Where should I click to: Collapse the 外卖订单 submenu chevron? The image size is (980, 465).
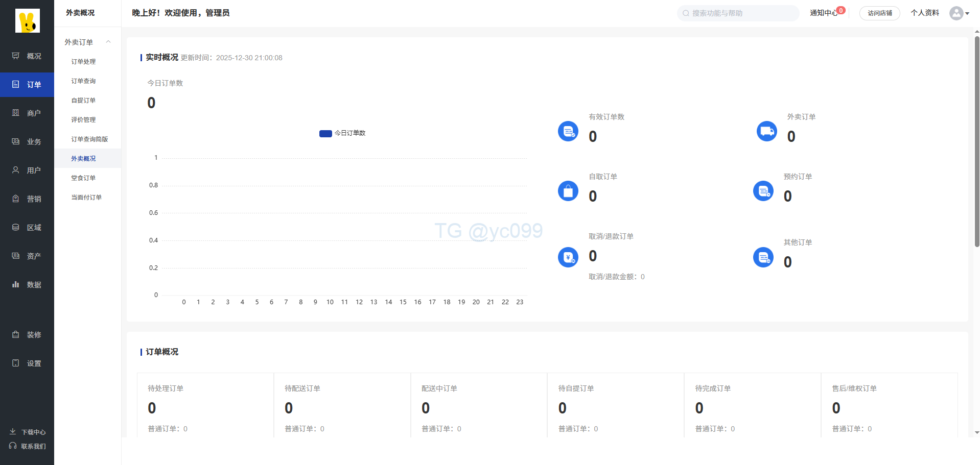tap(108, 42)
